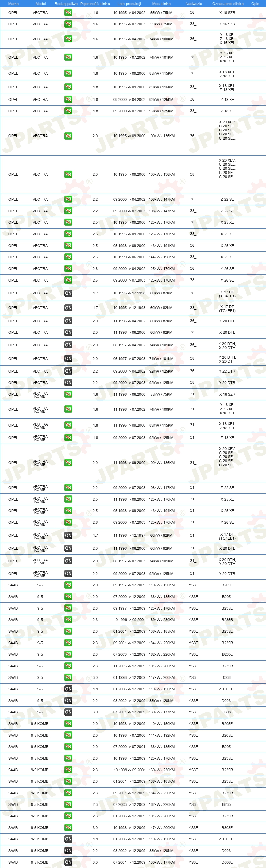Viewport: 266px width, 868px height.
Task: Click PB fuel icon in Vectra 144kW / 196KM row
Action: coord(68,257)
